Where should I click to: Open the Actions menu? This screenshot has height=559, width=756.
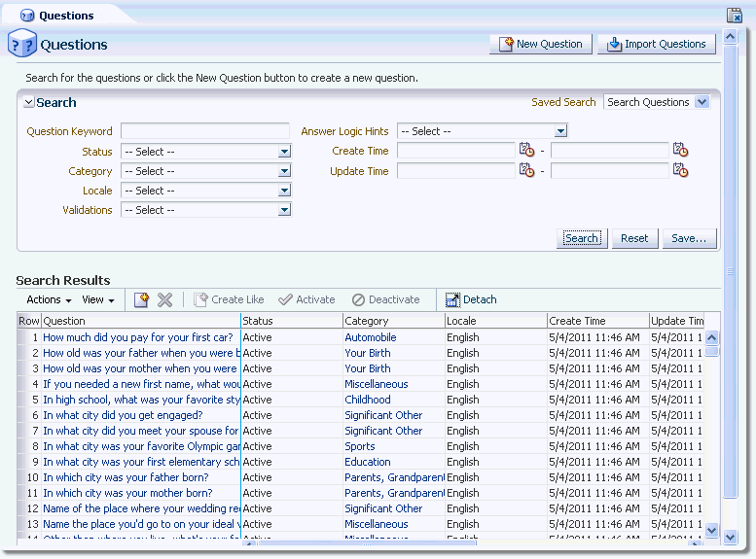point(49,299)
